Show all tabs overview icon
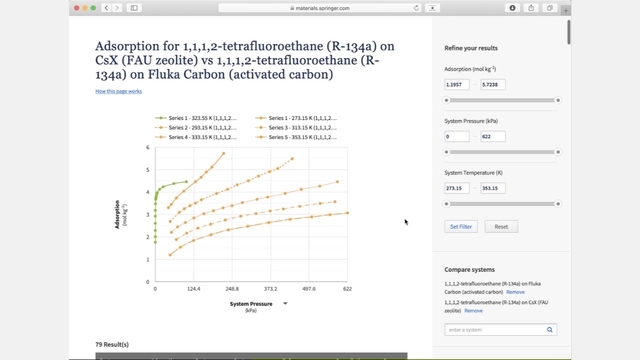Viewport: 640px width, 360px height. 550,8
